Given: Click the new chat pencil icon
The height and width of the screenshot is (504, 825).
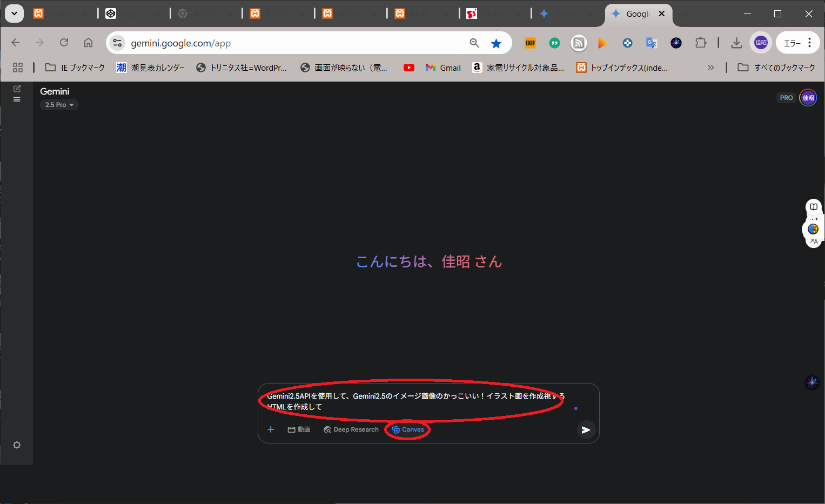Looking at the screenshot, I should [17, 89].
